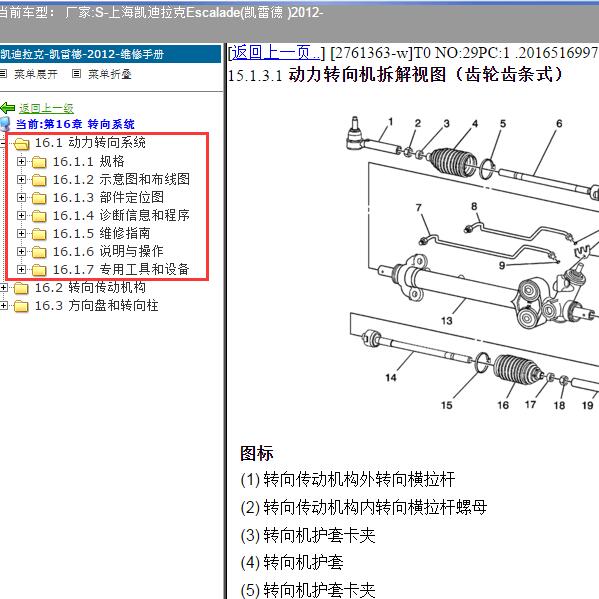Click the folder icon for 16.1.1 规格
This screenshot has width=599, height=599.
39,162
